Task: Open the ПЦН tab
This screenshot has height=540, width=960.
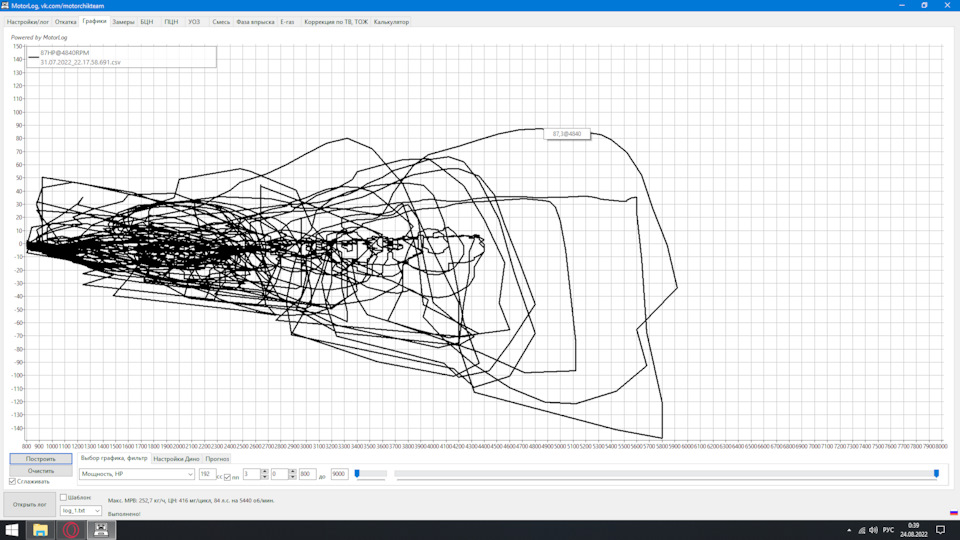Action: tap(171, 22)
